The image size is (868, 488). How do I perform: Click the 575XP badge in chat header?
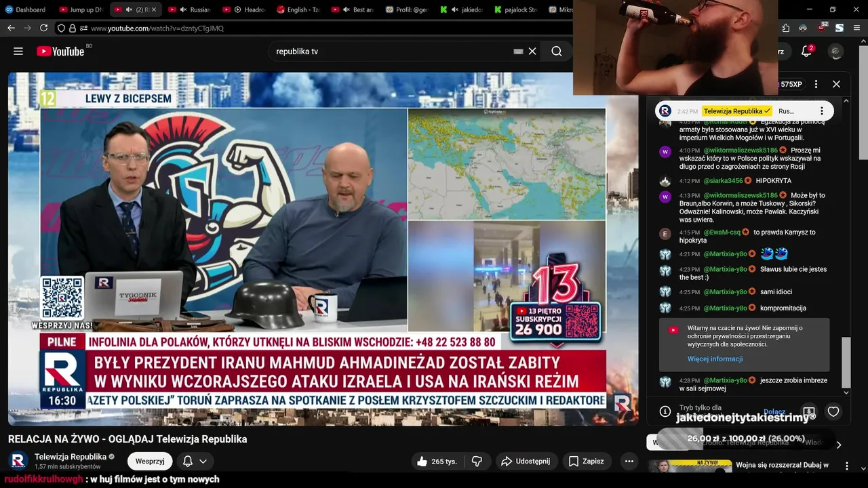[790, 84]
